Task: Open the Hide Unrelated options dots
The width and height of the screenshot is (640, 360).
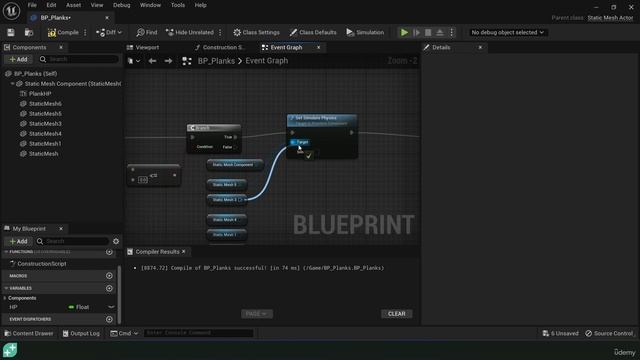Action: click(x=220, y=32)
